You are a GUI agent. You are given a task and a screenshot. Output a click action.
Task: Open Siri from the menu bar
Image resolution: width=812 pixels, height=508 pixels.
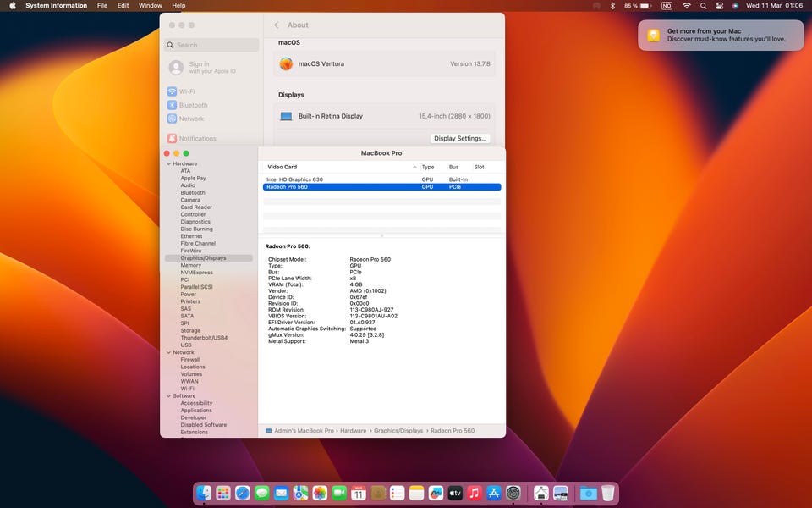(735, 6)
